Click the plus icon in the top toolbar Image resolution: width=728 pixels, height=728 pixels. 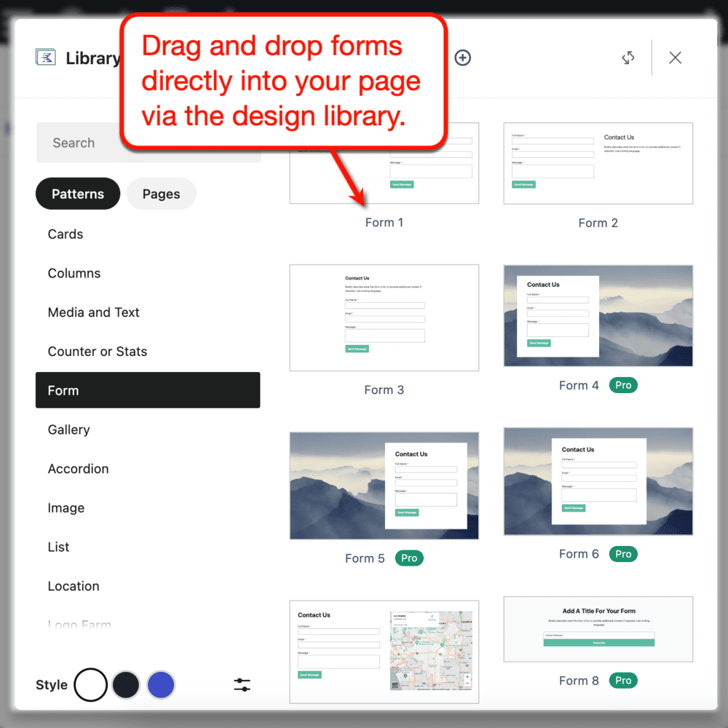point(462,57)
